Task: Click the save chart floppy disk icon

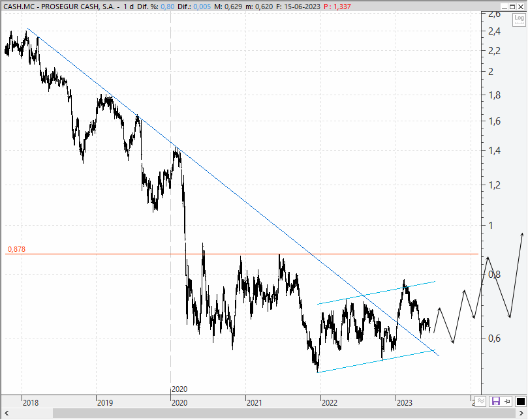Action: 495,401
